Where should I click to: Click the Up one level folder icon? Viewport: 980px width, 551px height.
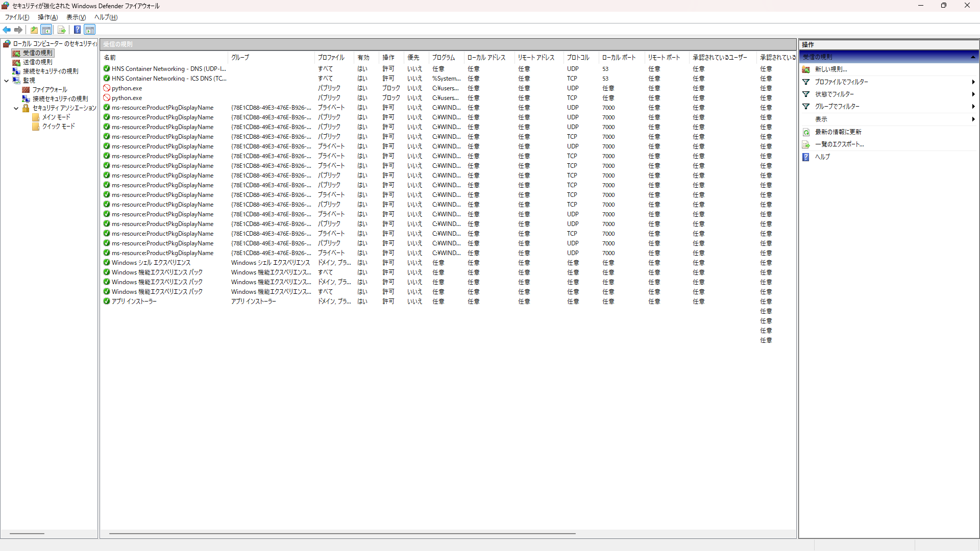[x=34, y=30]
